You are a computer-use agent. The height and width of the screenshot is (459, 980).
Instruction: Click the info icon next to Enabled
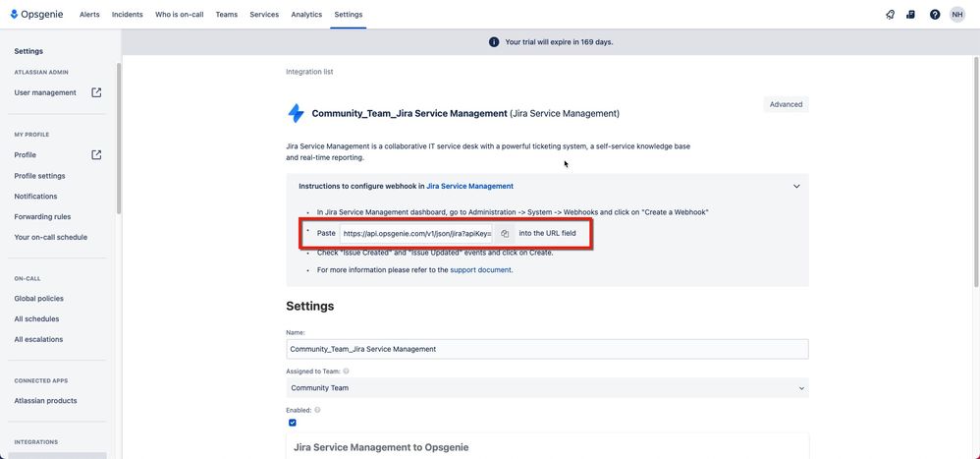tap(317, 410)
